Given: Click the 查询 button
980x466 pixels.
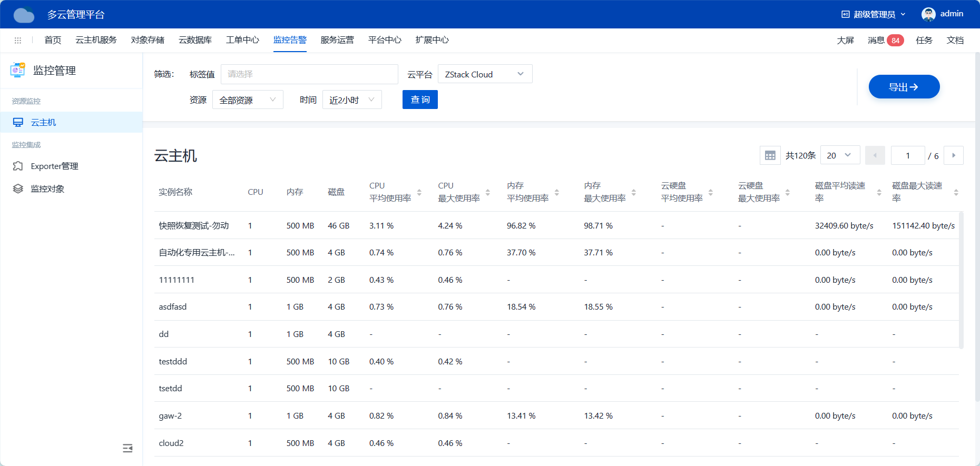Looking at the screenshot, I should (420, 100).
